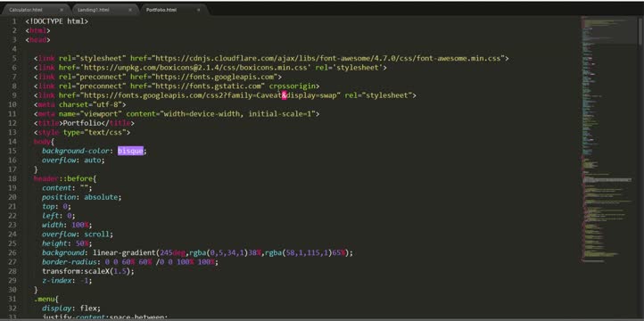Click the 'top: 0' declaration
This screenshot has width=644, height=321.
click(x=57, y=207)
